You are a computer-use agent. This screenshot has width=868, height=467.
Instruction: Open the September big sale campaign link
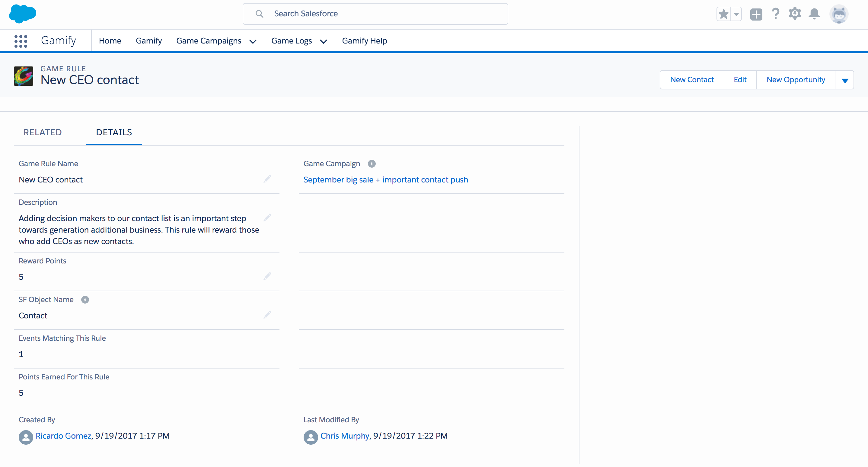point(385,180)
